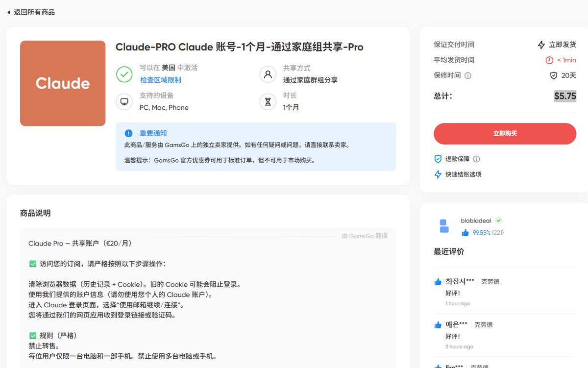Click the red clock icon beside <1min

549,60
